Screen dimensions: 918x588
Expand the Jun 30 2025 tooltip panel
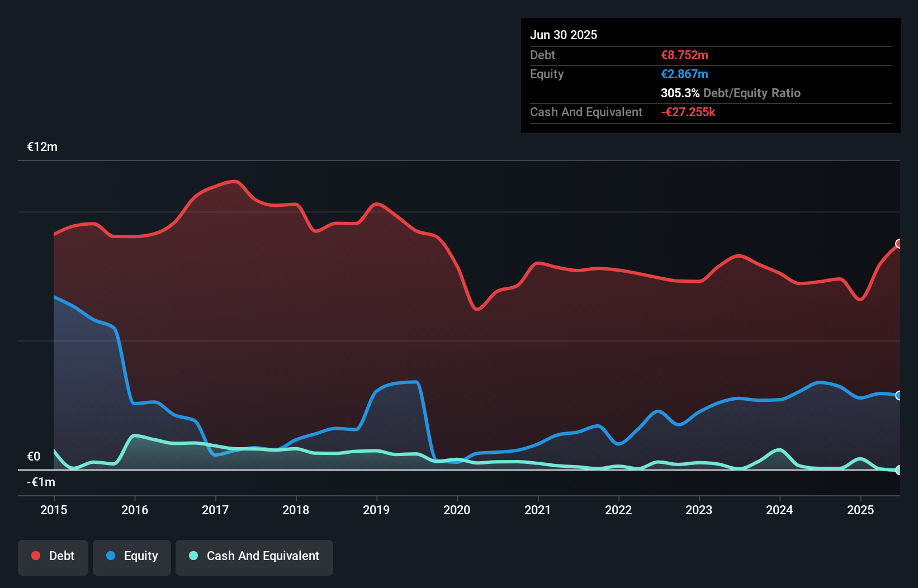(564, 35)
